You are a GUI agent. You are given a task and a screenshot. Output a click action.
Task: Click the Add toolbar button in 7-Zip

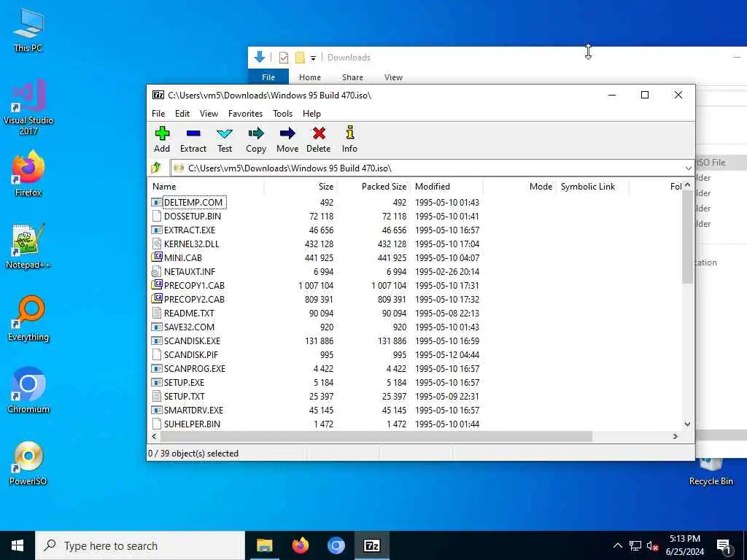point(162,139)
